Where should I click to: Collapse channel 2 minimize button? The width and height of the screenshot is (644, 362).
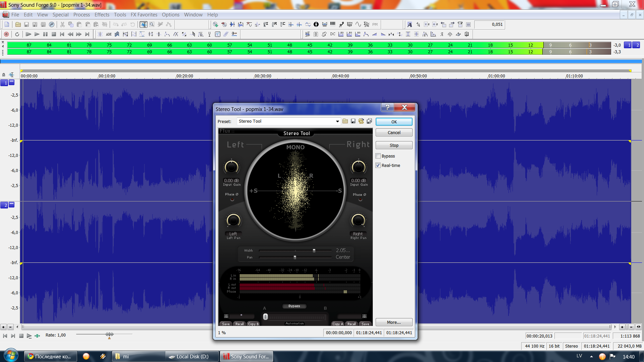tap(12, 204)
